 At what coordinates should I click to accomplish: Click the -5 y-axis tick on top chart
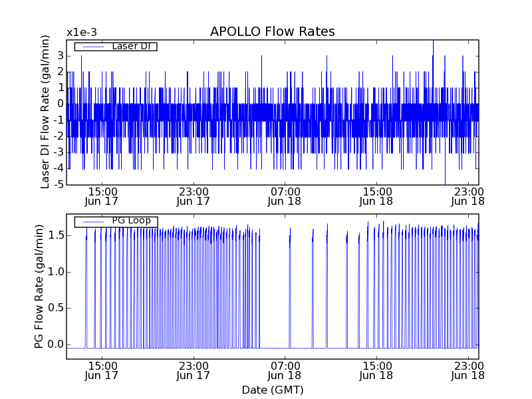point(58,184)
